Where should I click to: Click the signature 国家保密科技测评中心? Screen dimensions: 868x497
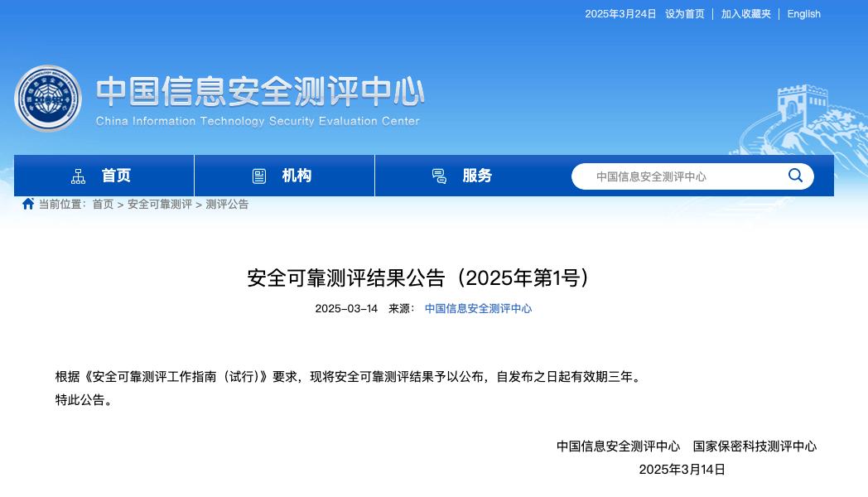click(755, 446)
